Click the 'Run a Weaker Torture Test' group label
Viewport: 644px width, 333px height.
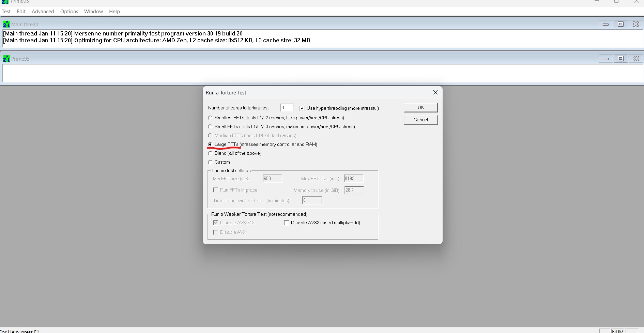coord(259,214)
